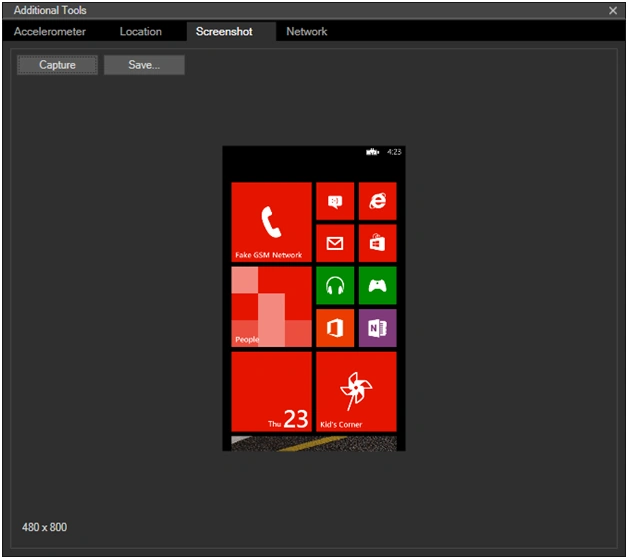Go to the Network tab
The height and width of the screenshot is (559, 628).
(306, 32)
